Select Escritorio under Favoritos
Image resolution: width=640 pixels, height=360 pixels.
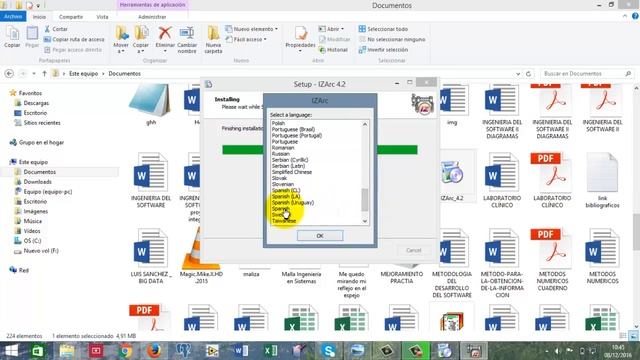pos(35,113)
